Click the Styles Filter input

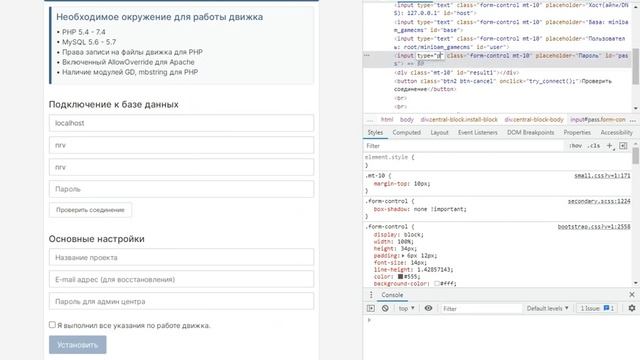click(463, 146)
